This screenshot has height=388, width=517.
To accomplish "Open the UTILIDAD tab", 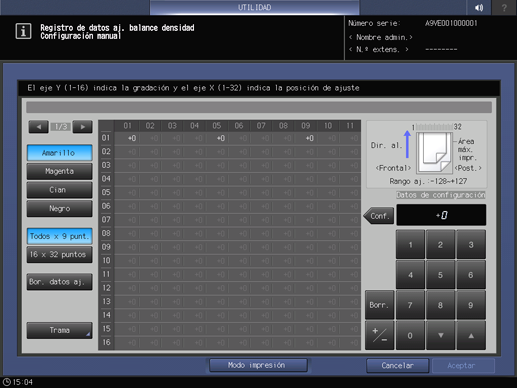I will (255, 7).
